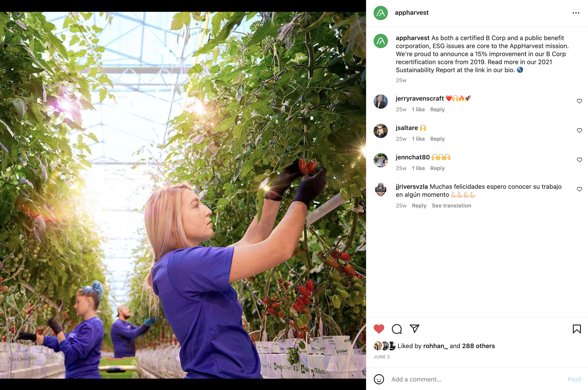Reply to jerryravenscraft's comment
Viewport: 588px width, 390px height.
pos(437,109)
